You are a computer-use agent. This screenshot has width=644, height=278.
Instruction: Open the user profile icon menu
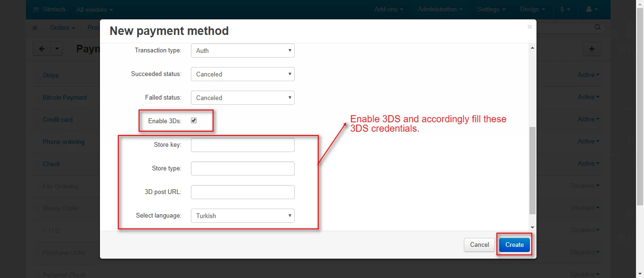pos(591,9)
